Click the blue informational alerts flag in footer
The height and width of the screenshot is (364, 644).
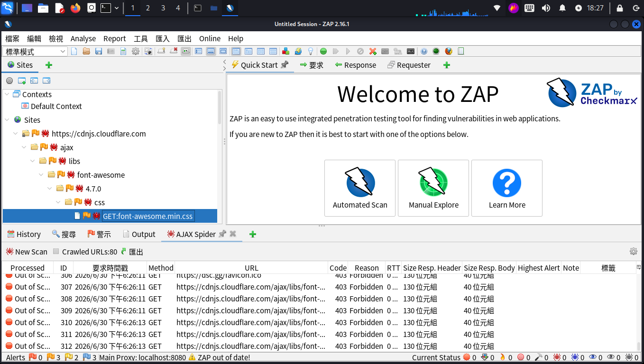click(x=87, y=357)
